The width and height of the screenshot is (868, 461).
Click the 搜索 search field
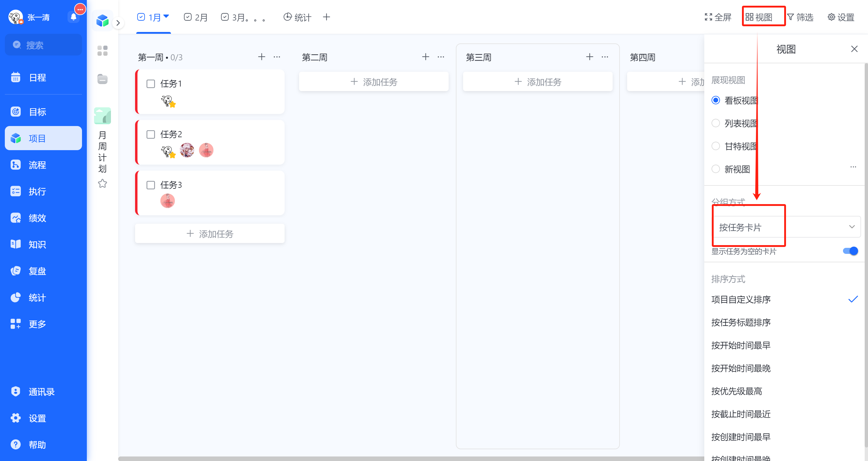[43, 45]
